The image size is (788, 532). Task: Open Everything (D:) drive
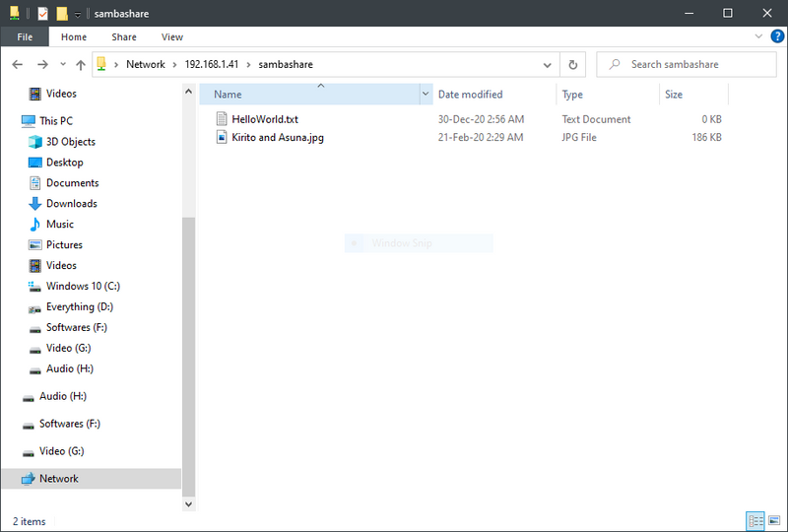(80, 306)
